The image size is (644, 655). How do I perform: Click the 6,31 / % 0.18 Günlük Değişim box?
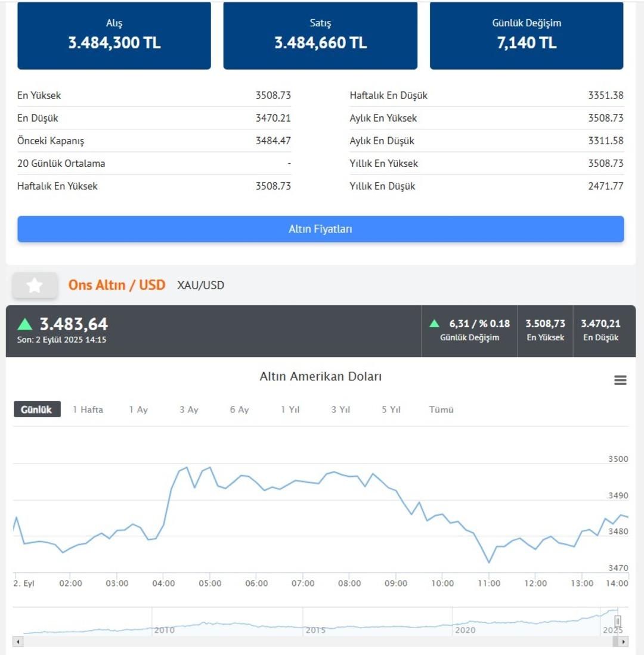pyautogui.click(x=469, y=330)
